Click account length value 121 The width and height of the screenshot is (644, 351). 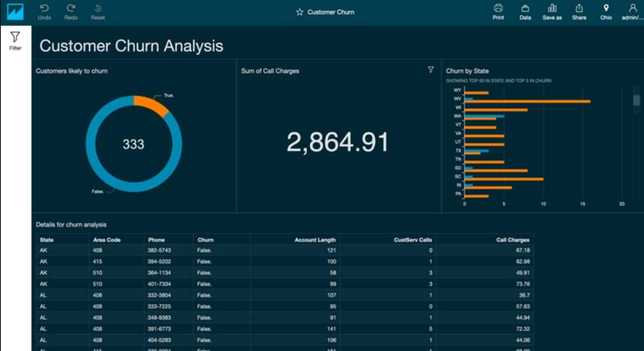pos(331,250)
